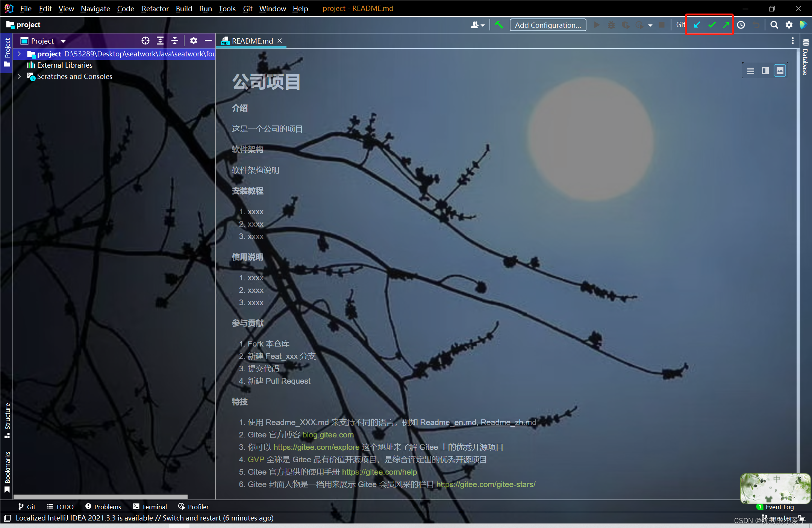The width and height of the screenshot is (812, 528).
Task: Select External Libraries tree row
Action: (114, 65)
